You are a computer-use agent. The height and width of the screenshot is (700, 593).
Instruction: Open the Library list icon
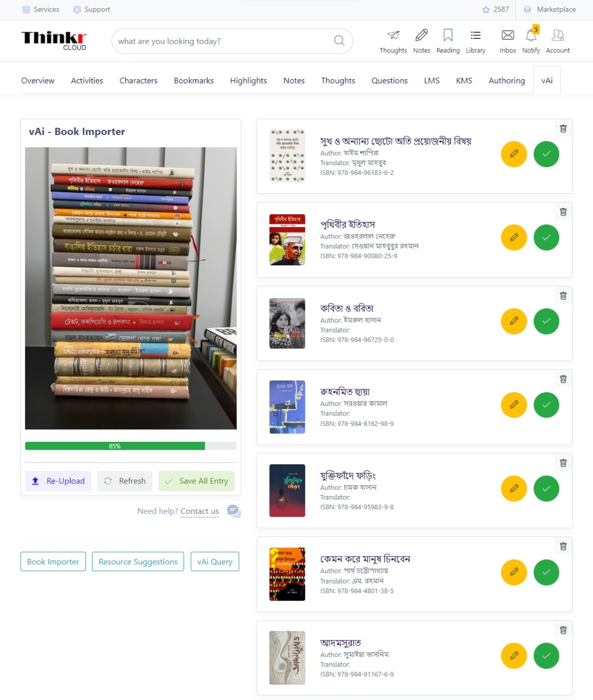coord(475,36)
